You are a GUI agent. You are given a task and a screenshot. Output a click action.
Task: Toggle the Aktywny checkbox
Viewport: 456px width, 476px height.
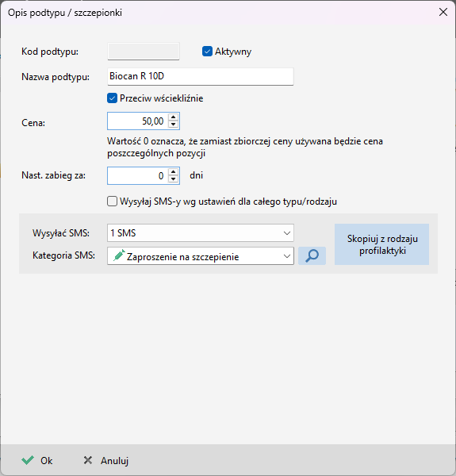click(x=207, y=52)
